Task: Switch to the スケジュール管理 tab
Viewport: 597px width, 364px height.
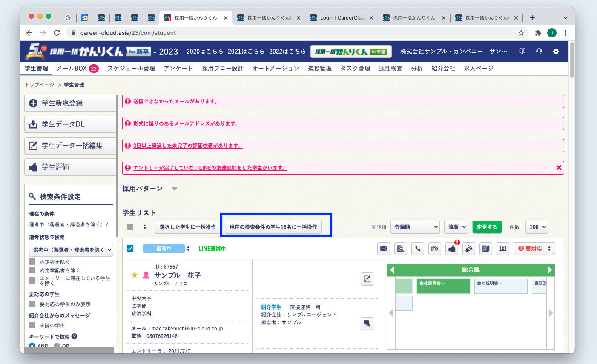Action: [x=131, y=68]
